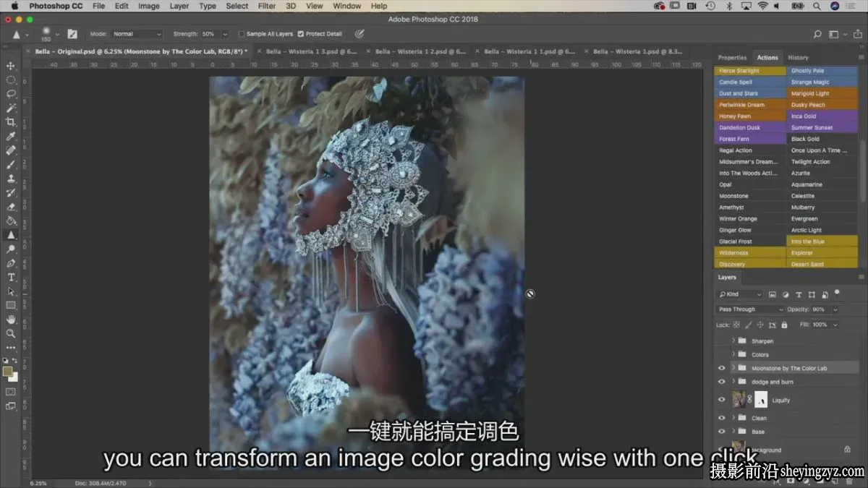This screenshot has width=868, height=488.
Task: Open the Photoshop search icon
Action: [817, 34]
